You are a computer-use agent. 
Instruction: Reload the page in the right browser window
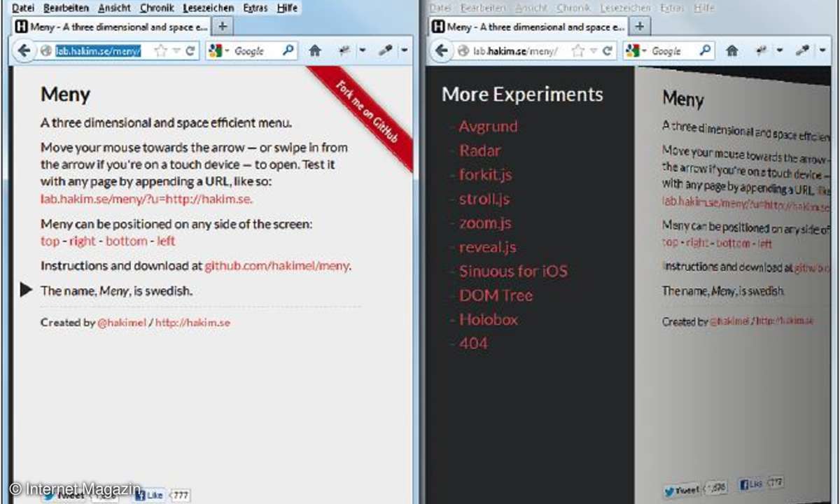[x=608, y=51]
